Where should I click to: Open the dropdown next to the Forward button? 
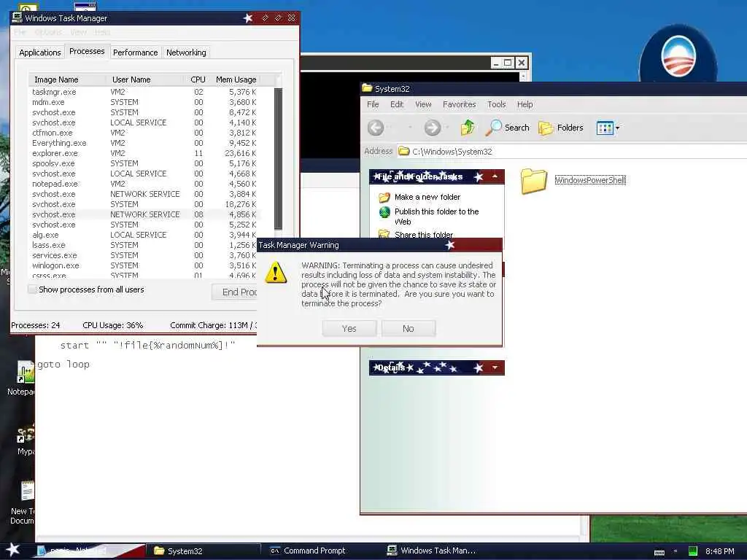(x=447, y=128)
